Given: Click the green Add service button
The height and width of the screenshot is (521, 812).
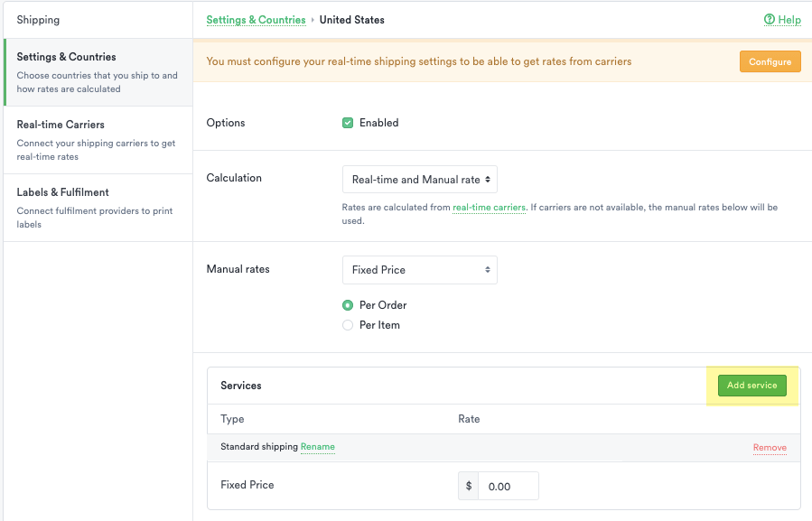Looking at the screenshot, I should tap(751, 386).
